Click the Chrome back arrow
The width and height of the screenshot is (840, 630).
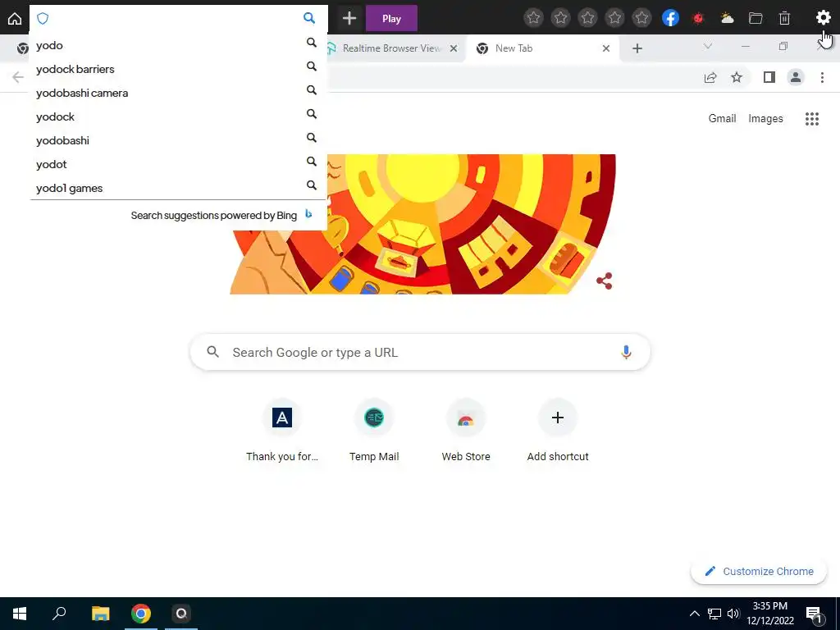18,78
